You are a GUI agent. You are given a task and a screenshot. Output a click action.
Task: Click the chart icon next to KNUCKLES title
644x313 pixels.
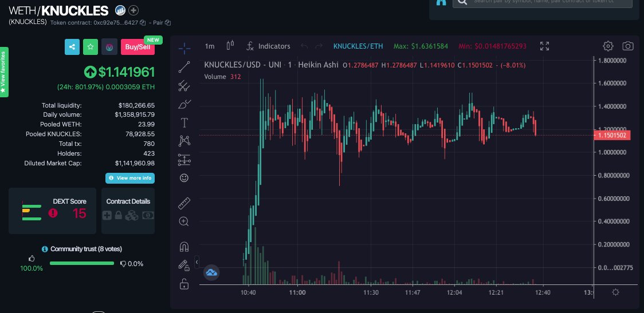[x=120, y=10]
